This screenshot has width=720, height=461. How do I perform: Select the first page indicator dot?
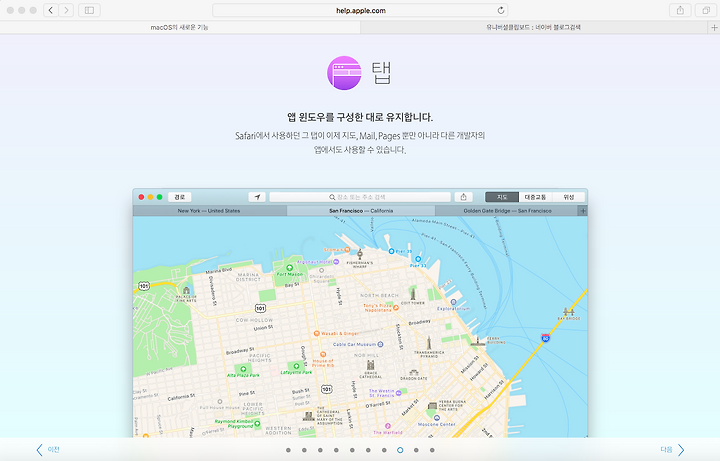[x=288, y=450]
